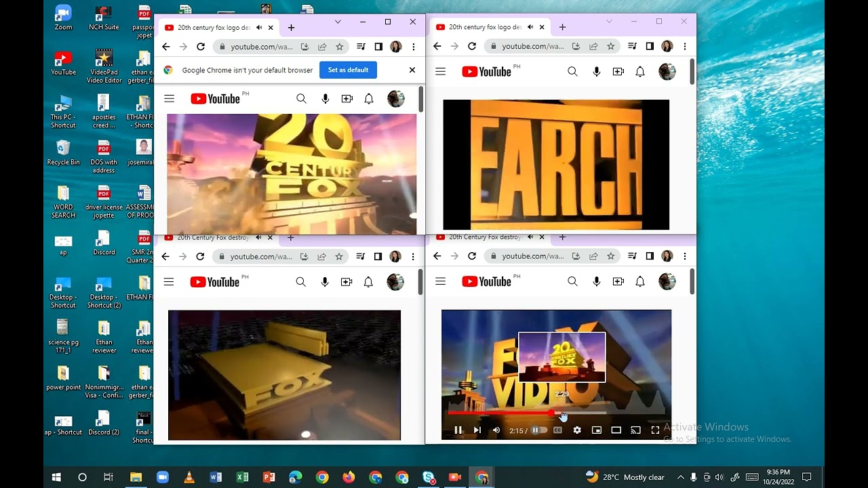Open VLC media player from the taskbar
868x488 pixels.
coord(189,477)
